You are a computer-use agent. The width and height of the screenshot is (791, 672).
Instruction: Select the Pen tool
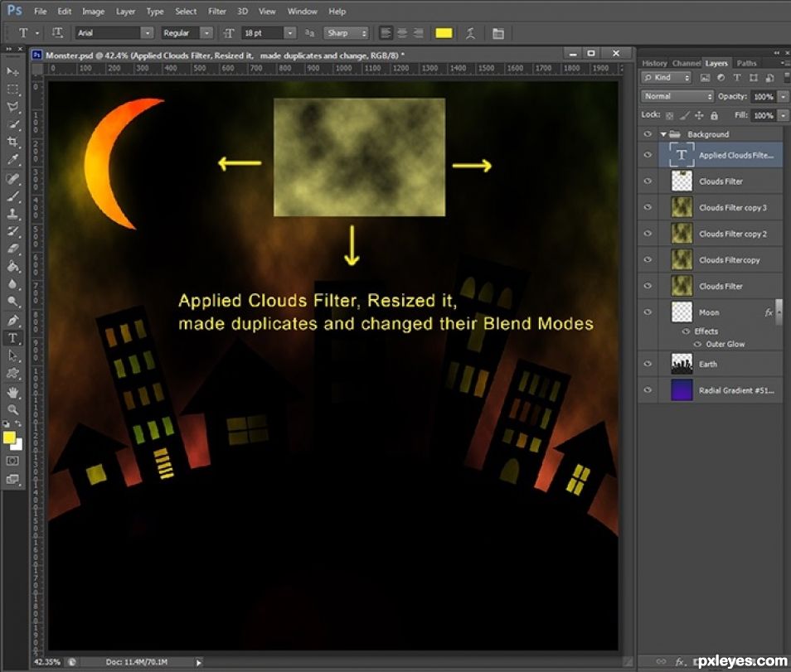pyautogui.click(x=12, y=321)
